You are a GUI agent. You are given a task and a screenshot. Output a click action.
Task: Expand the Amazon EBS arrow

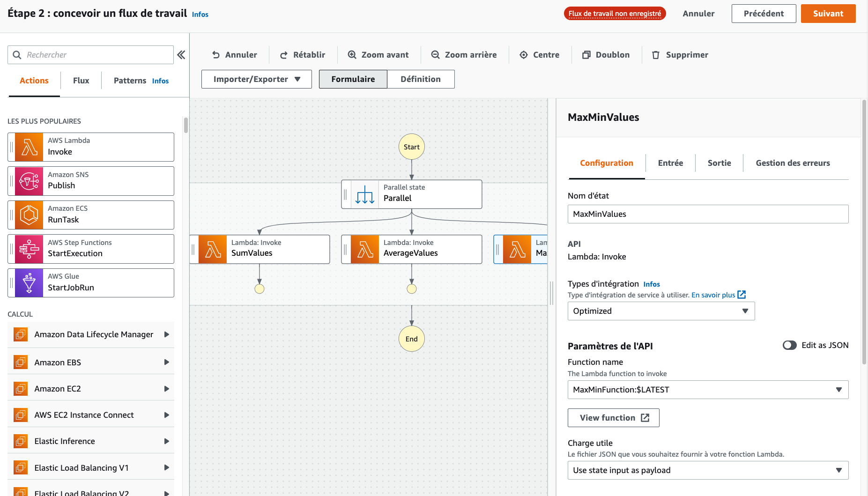pos(166,363)
